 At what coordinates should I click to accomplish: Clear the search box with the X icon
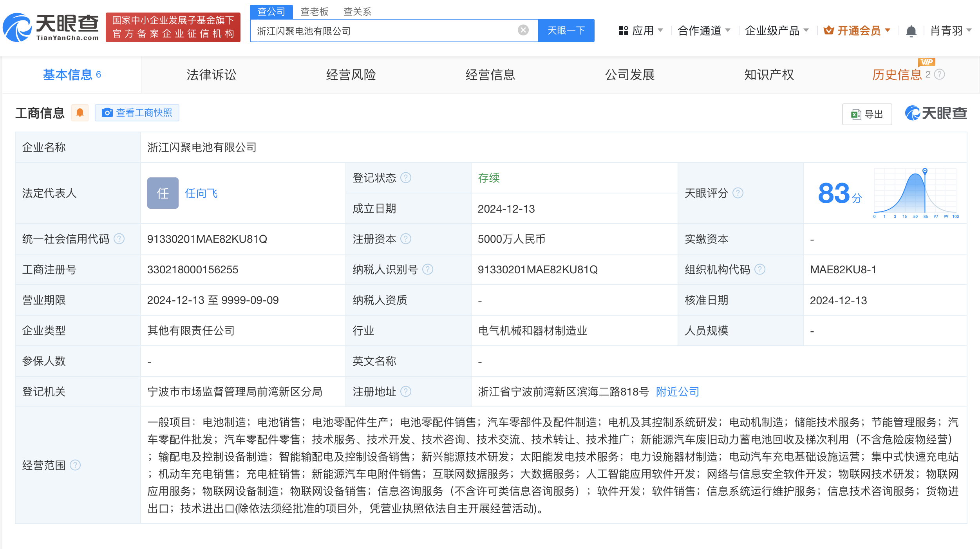(523, 30)
